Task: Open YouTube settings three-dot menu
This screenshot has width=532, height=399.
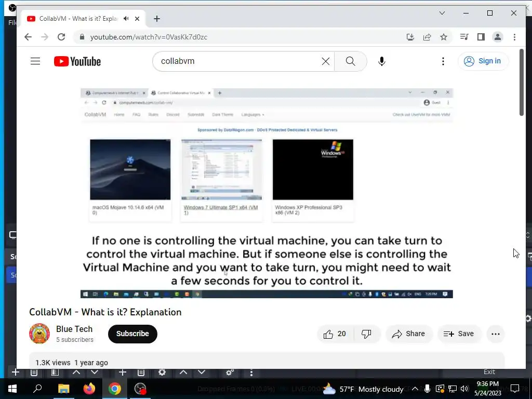Action: pyautogui.click(x=443, y=61)
